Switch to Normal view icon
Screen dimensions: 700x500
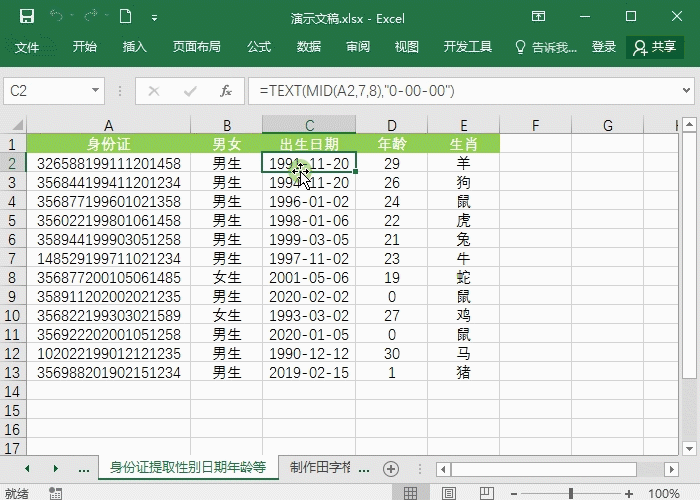[x=410, y=493]
